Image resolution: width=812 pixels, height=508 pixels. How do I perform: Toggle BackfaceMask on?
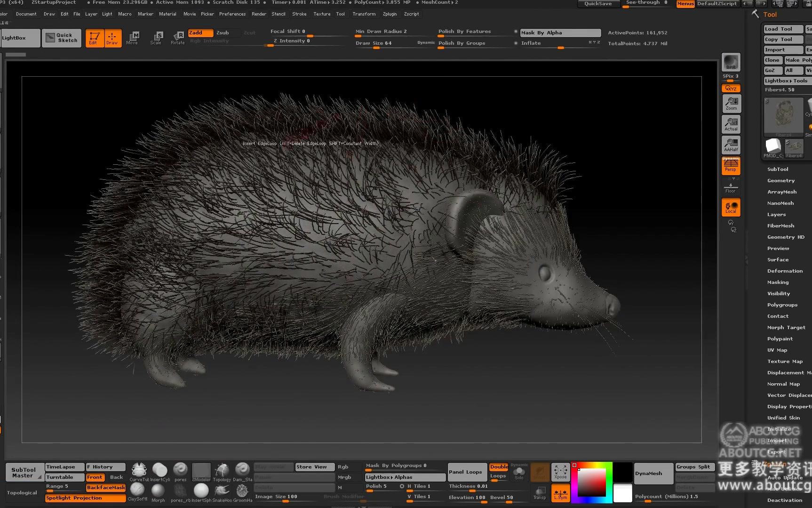[x=105, y=487]
